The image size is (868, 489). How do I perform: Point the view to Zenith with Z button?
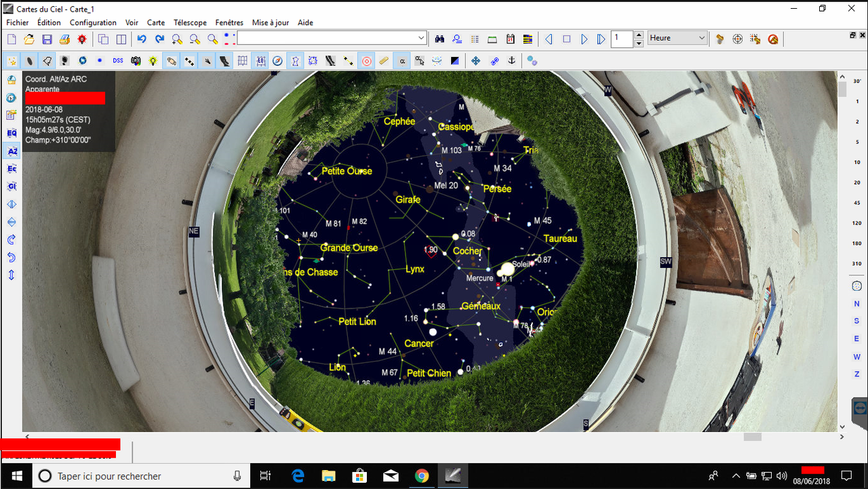[x=857, y=374]
